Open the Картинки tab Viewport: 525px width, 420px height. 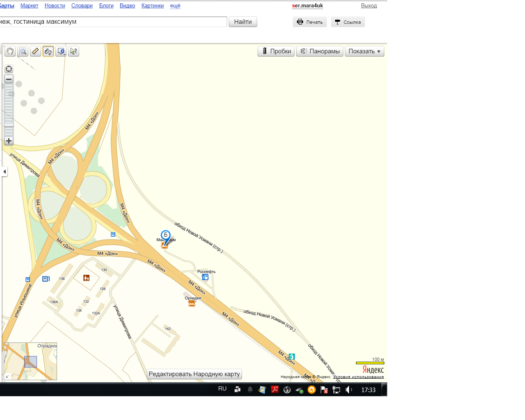click(x=153, y=6)
